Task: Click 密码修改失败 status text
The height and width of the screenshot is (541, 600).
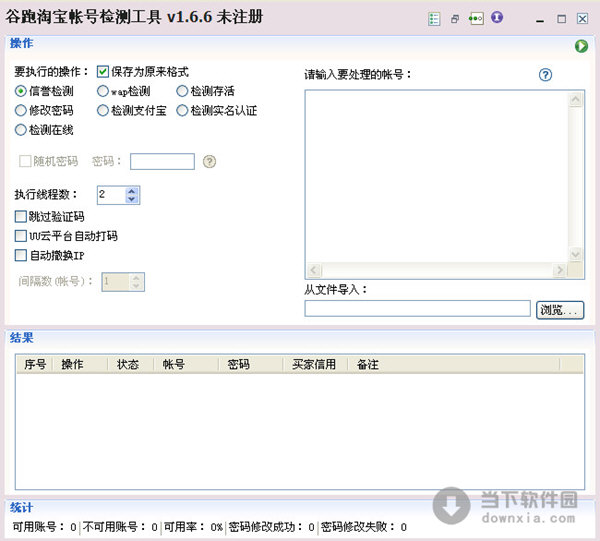Action: pyautogui.click(x=364, y=527)
